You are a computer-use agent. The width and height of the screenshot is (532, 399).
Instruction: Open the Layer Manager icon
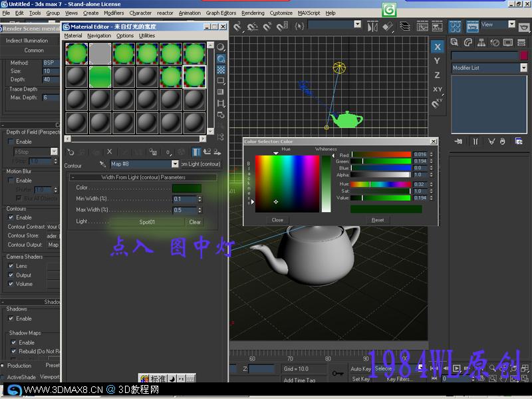[405, 27]
